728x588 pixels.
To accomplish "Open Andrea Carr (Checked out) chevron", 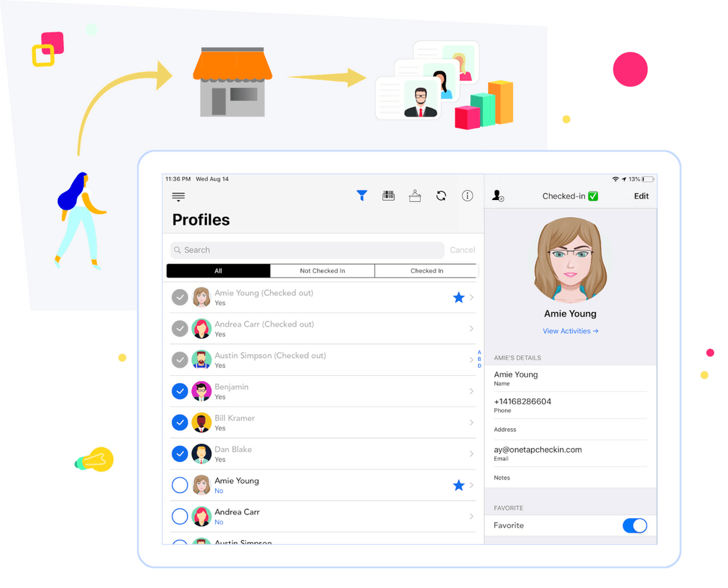I will pos(471,329).
